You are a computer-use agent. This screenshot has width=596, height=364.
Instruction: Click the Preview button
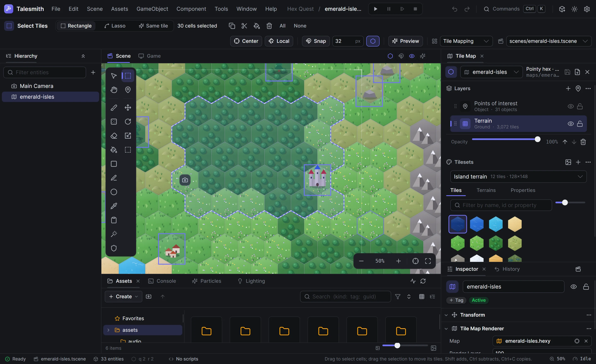point(405,41)
